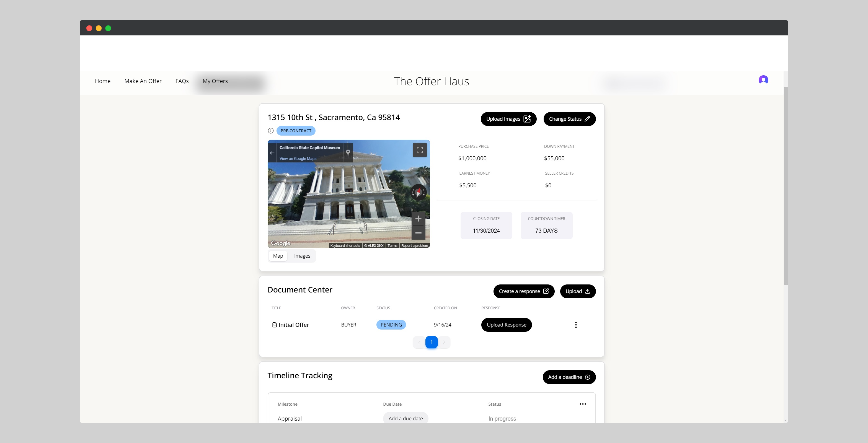Zoom out on the street view
Image resolution: width=868 pixels, height=443 pixels.
(x=418, y=233)
